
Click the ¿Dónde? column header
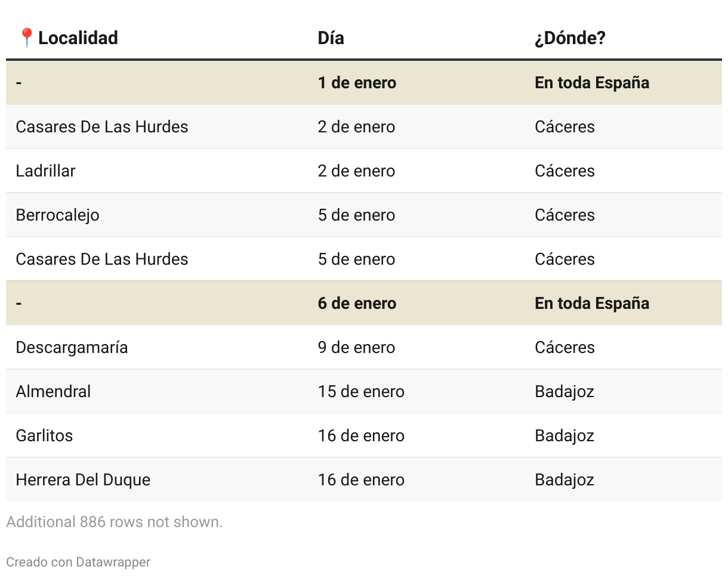[570, 38]
